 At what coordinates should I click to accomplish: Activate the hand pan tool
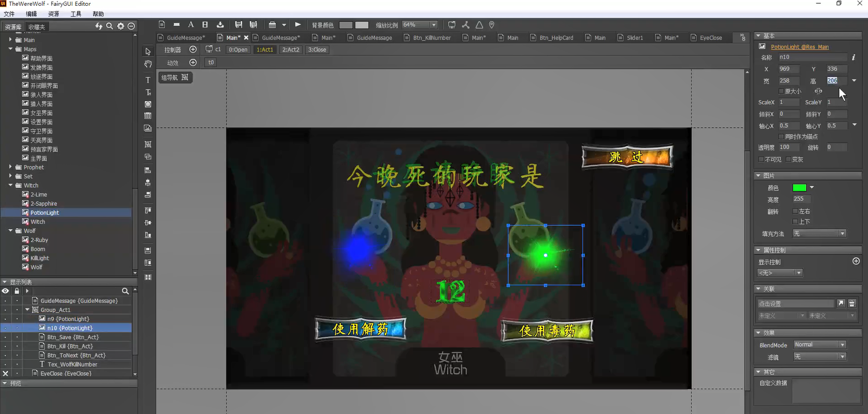pos(148,64)
